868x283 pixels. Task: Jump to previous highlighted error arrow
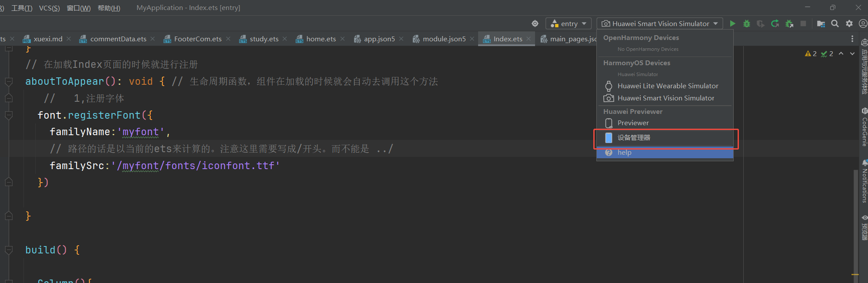tap(841, 53)
